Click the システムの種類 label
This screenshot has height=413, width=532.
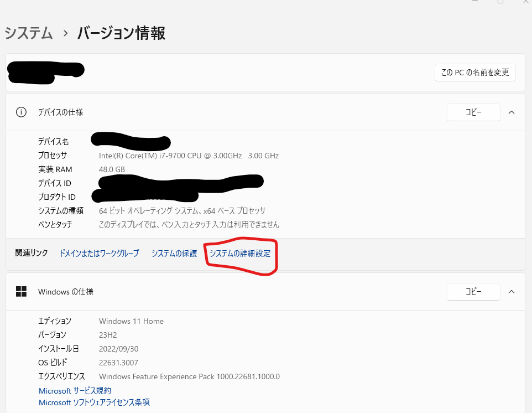(61, 210)
